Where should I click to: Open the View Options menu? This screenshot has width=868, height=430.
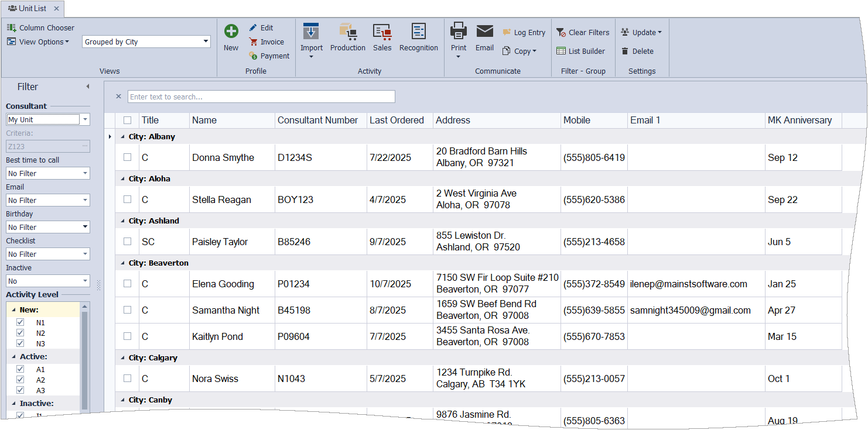tap(38, 42)
